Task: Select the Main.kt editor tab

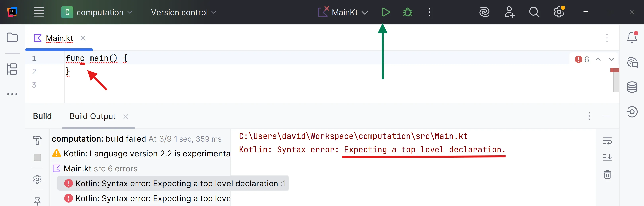Action: point(59,38)
